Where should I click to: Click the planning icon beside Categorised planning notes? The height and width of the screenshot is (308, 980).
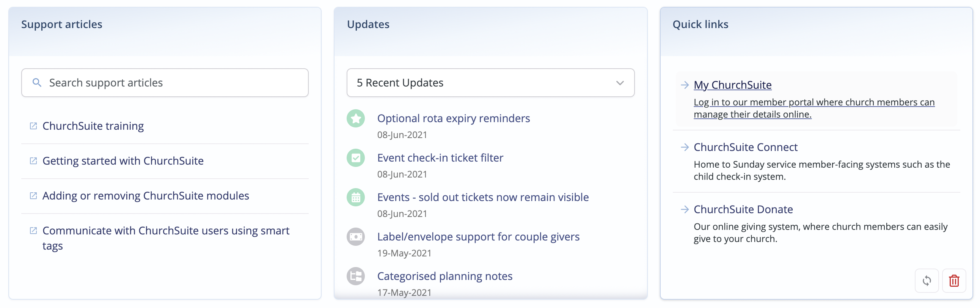coord(356,277)
